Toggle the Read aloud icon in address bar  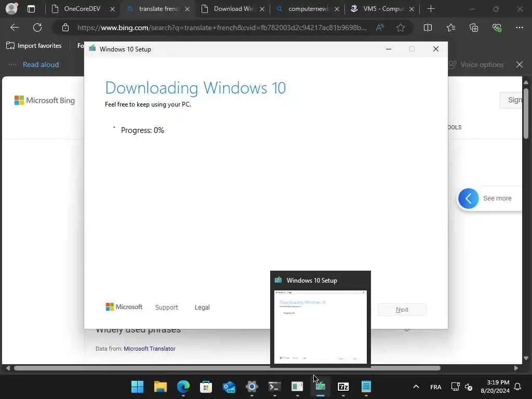pos(380,28)
